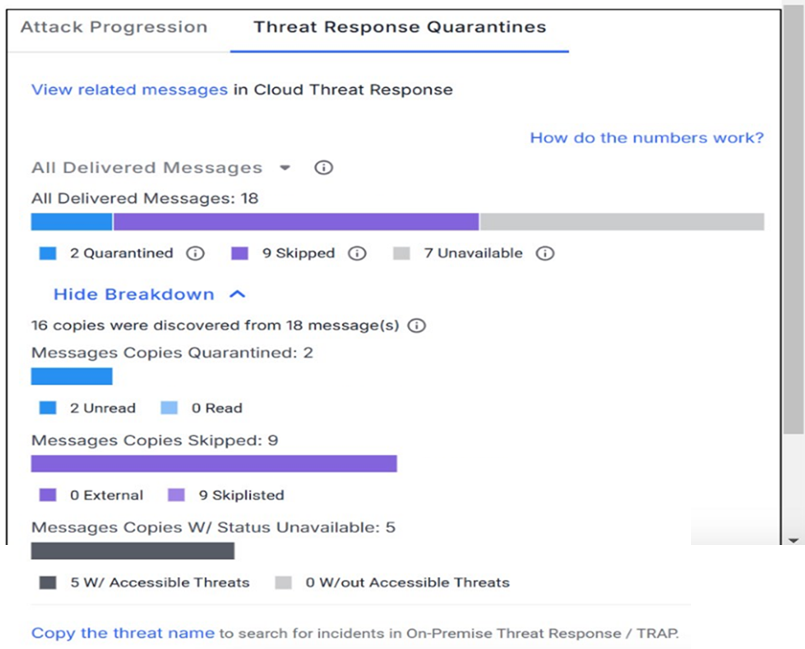Click the blue Quarantined legend square
The width and height of the screenshot is (805, 649).
(48, 253)
